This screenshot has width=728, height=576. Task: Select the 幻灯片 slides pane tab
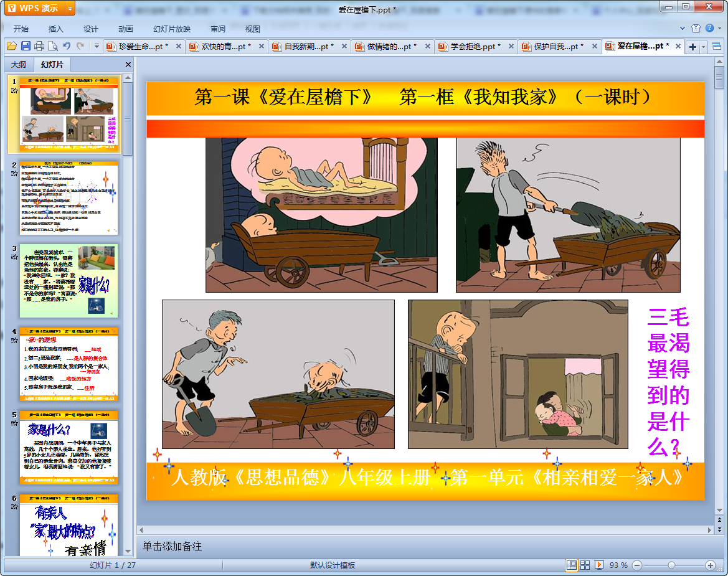(x=52, y=65)
